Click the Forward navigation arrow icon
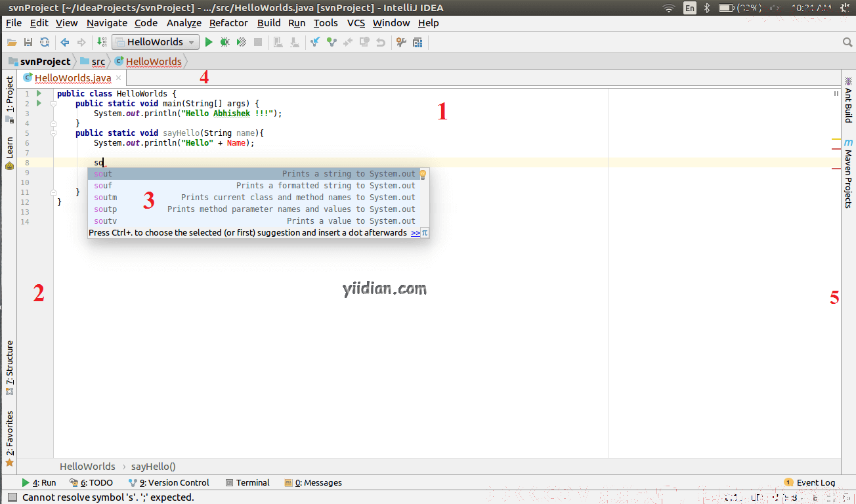The image size is (856, 504). [81, 42]
